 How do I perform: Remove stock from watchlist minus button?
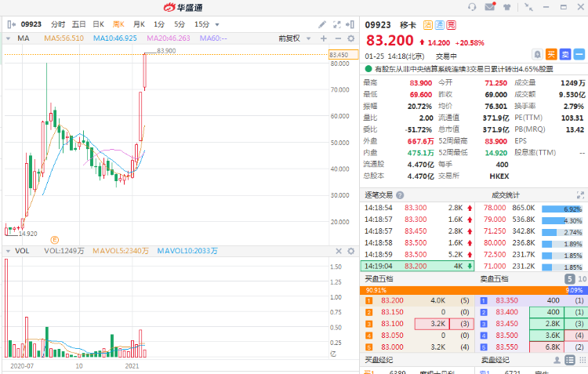click(x=579, y=54)
